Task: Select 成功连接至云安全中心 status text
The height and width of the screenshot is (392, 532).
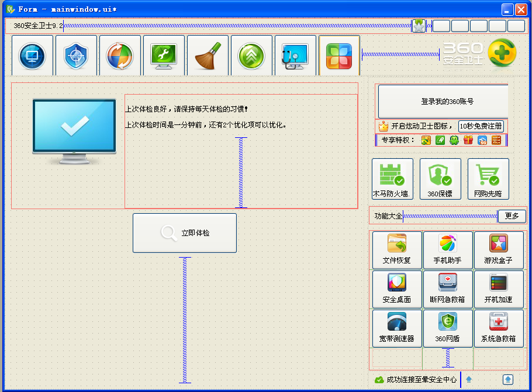Action: click(422, 380)
